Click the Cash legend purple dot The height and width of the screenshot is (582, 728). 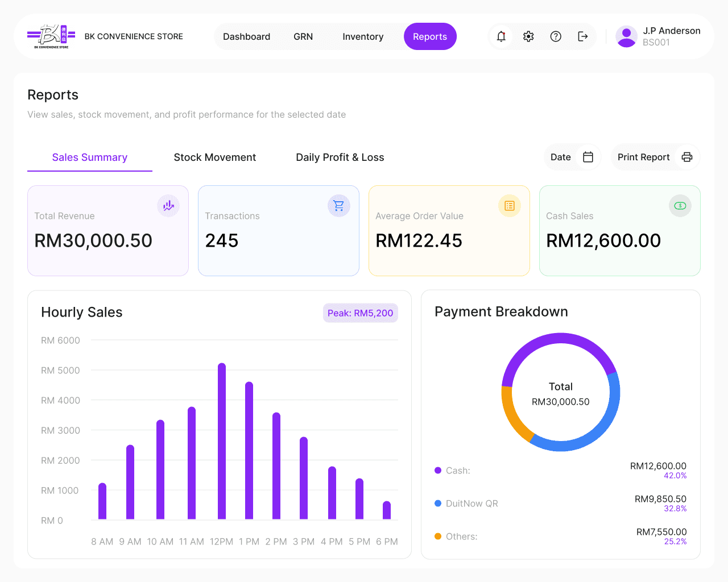coord(438,470)
